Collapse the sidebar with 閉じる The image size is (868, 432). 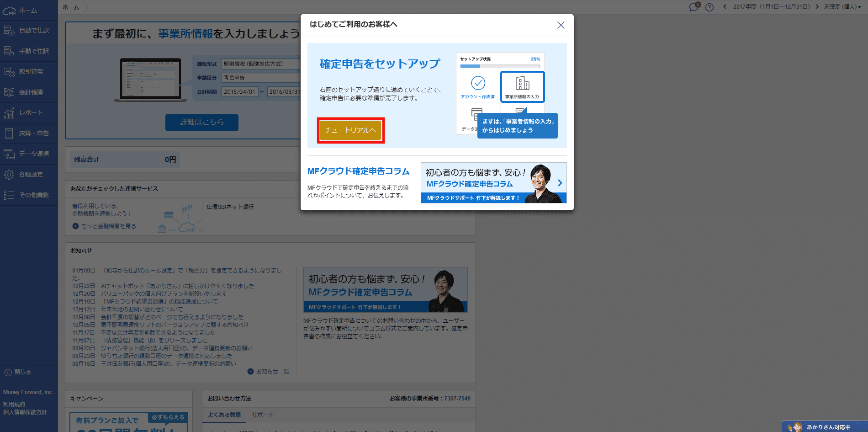coord(18,372)
